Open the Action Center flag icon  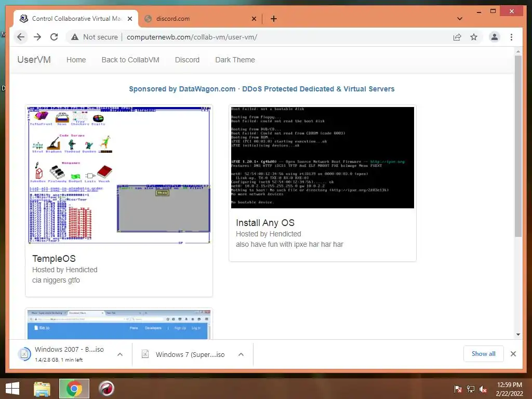coord(458,389)
